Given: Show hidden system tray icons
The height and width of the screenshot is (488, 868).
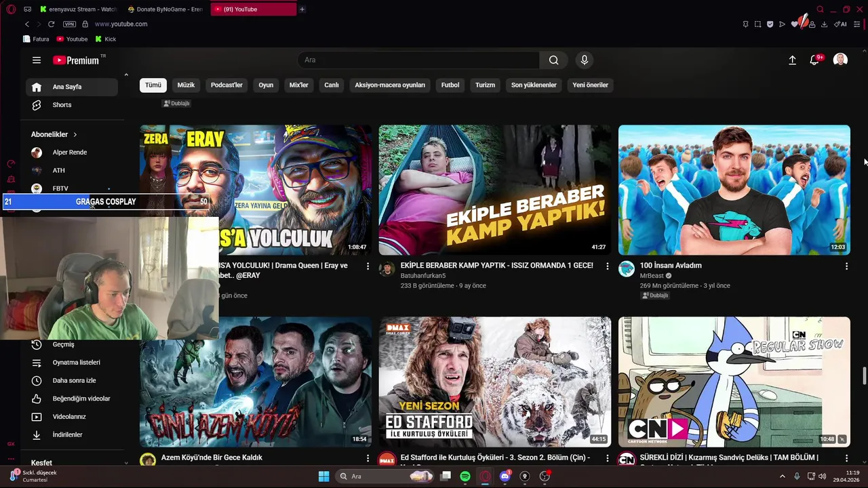Looking at the screenshot, I should point(782,476).
